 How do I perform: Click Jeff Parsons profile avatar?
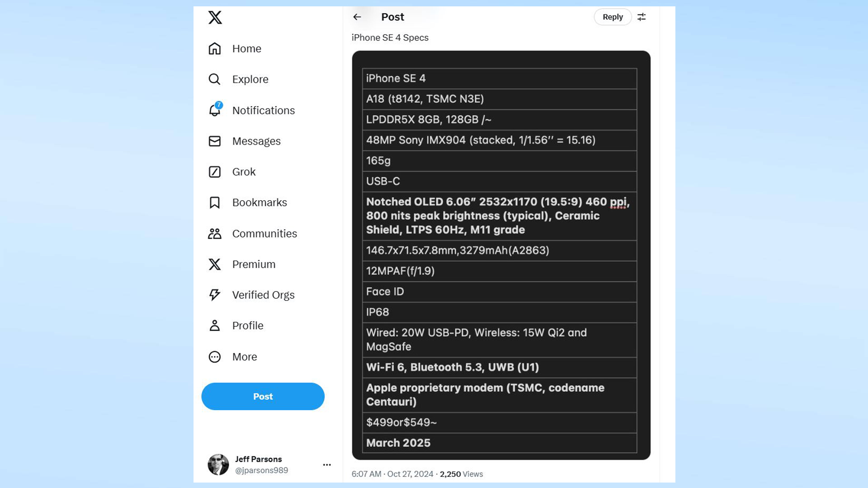(x=218, y=465)
